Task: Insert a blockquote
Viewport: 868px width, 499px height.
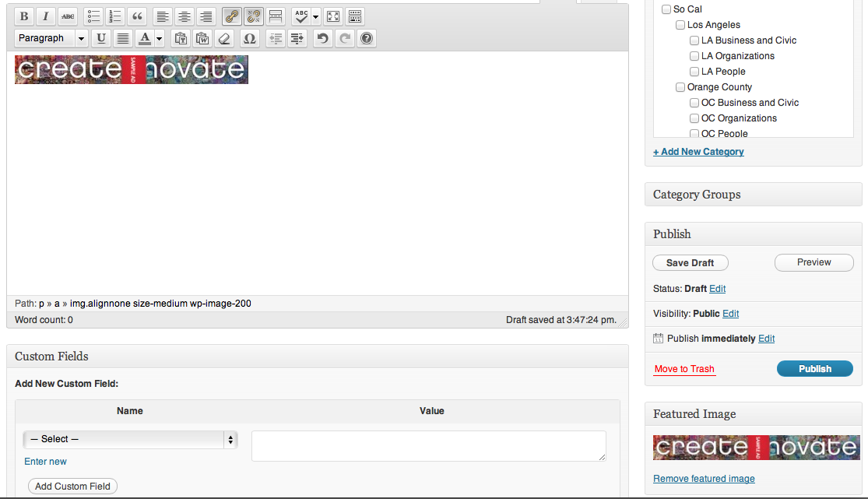Action: click(x=137, y=16)
